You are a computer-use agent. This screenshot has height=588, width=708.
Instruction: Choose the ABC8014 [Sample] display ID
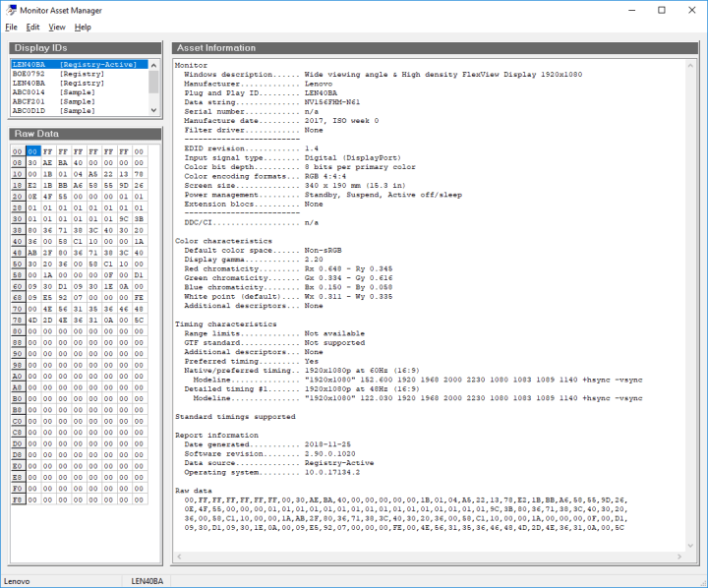pos(54,92)
